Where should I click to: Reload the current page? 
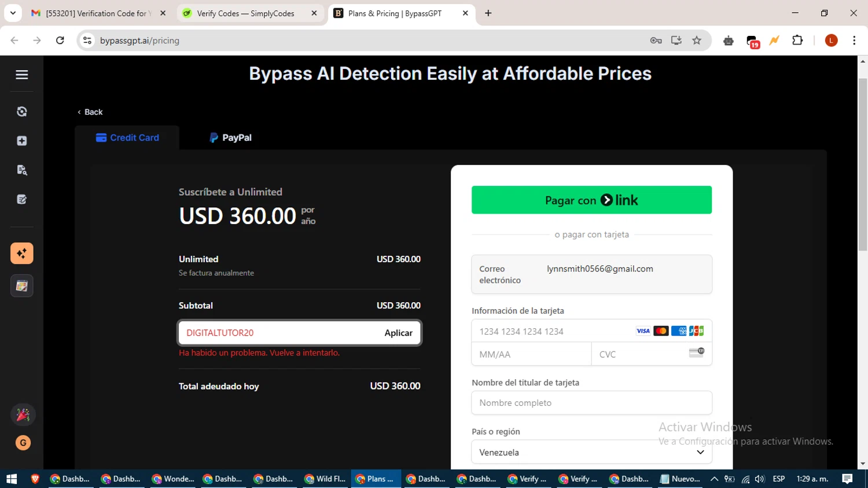[x=60, y=41]
